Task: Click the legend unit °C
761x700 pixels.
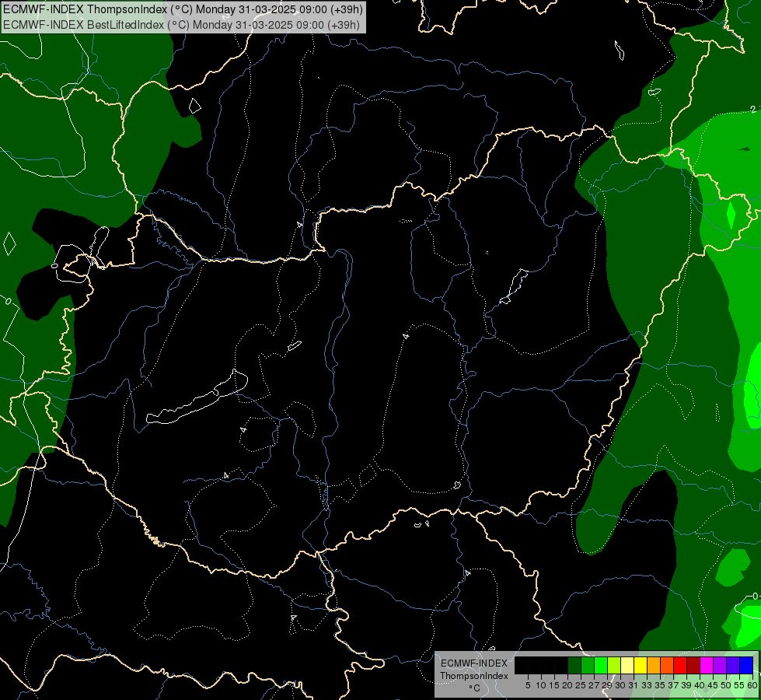Action: click(475, 688)
